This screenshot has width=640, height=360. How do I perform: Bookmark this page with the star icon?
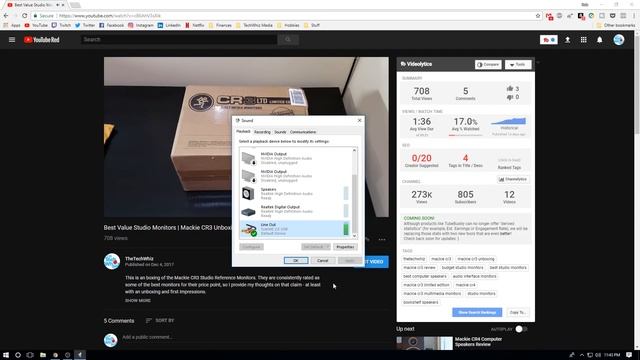pyautogui.click(x=538, y=16)
